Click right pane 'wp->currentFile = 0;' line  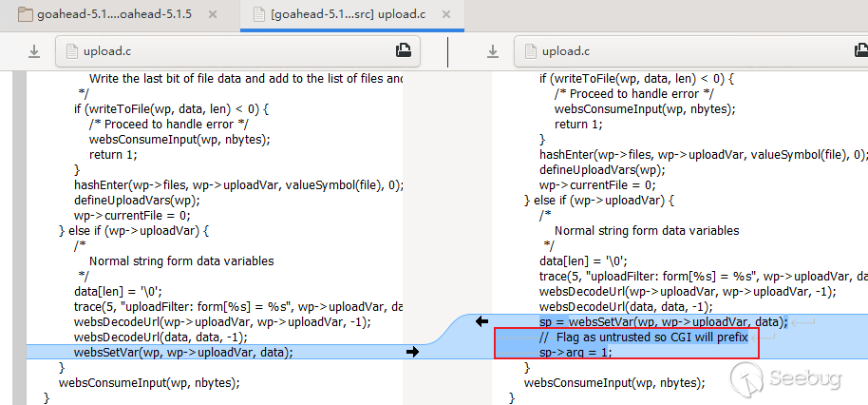pyautogui.click(x=598, y=185)
